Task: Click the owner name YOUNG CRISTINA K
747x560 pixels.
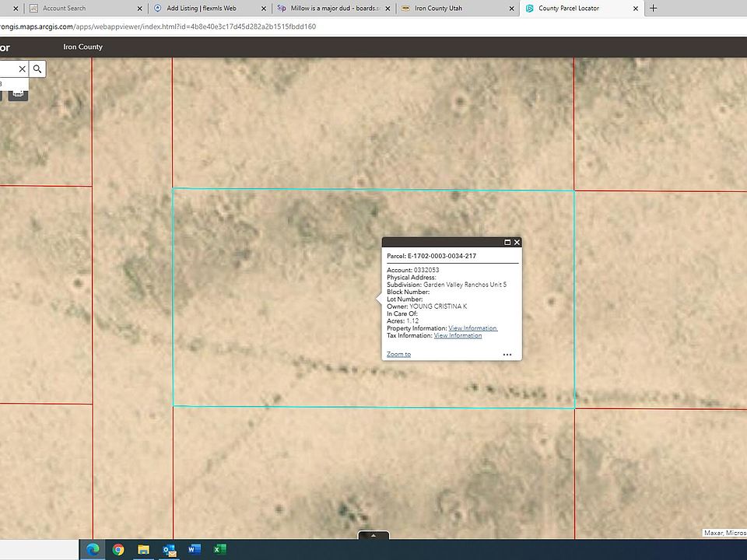Action: [438, 306]
